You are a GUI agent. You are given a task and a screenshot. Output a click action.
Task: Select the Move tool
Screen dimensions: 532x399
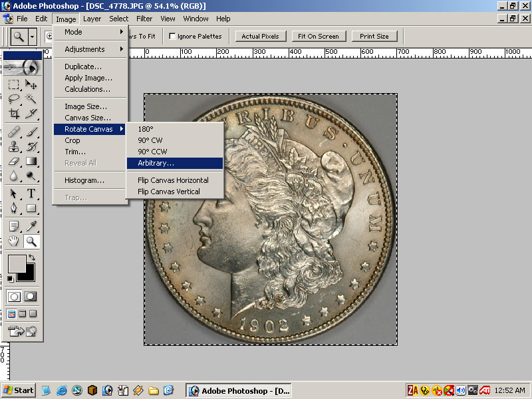31,84
